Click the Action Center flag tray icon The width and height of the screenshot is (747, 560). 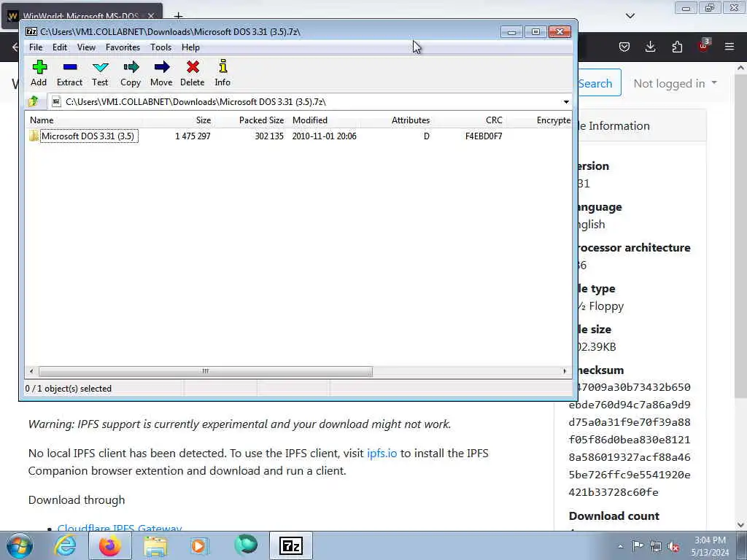click(638, 545)
